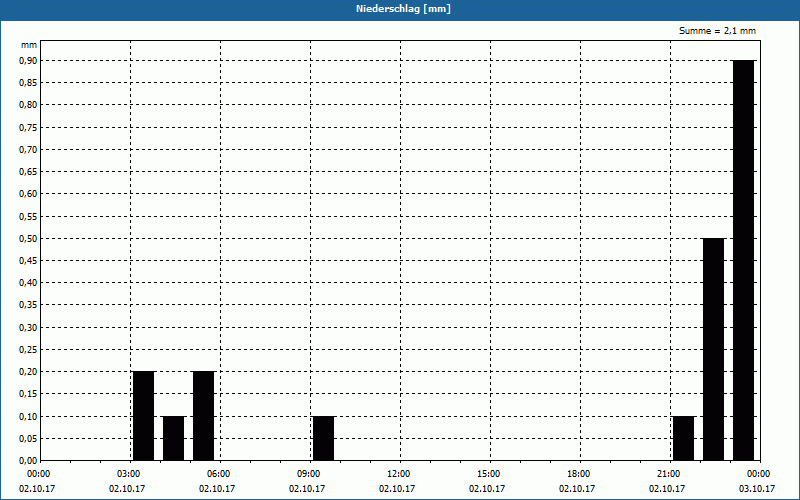Select the 02.10.17 date under 12:00
This screenshot has width=800, height=500.
pyautogui.click(x=397, y=489)
